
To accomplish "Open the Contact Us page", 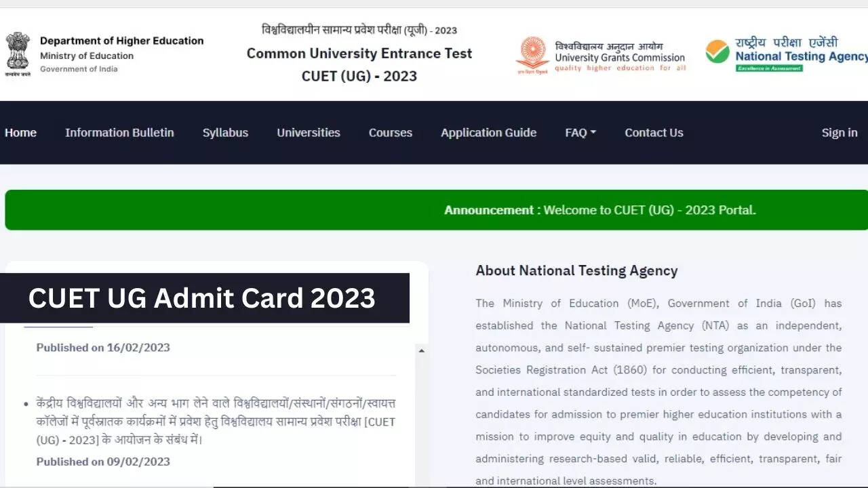I will (654, 133).
